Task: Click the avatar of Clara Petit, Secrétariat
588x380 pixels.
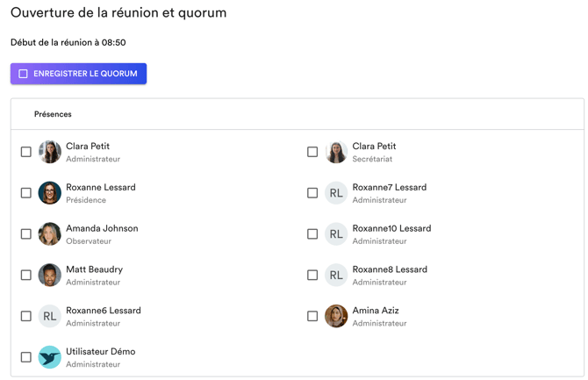Action: click(336, 152)
